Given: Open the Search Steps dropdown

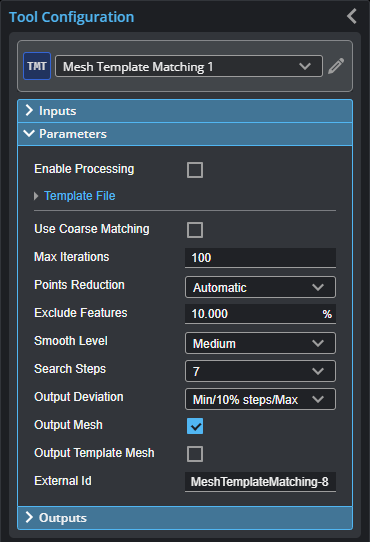Looking at the screenshot, I should 260,371.
